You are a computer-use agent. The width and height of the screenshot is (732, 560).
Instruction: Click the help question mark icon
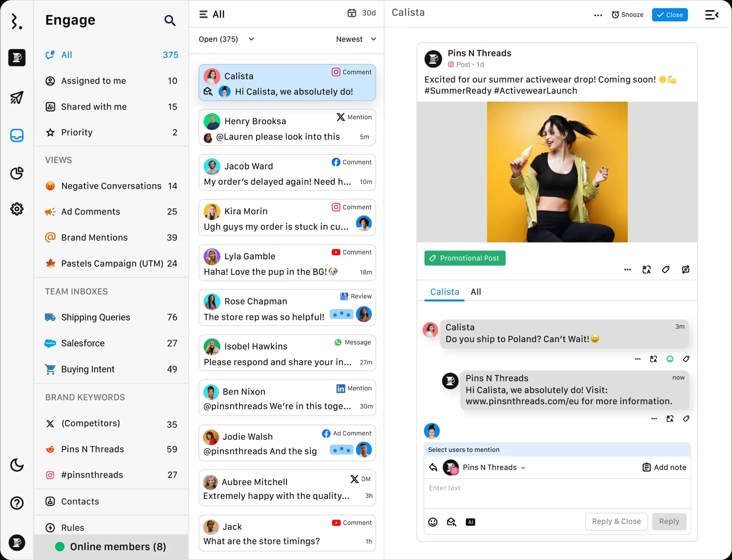[x=17, y=503]
